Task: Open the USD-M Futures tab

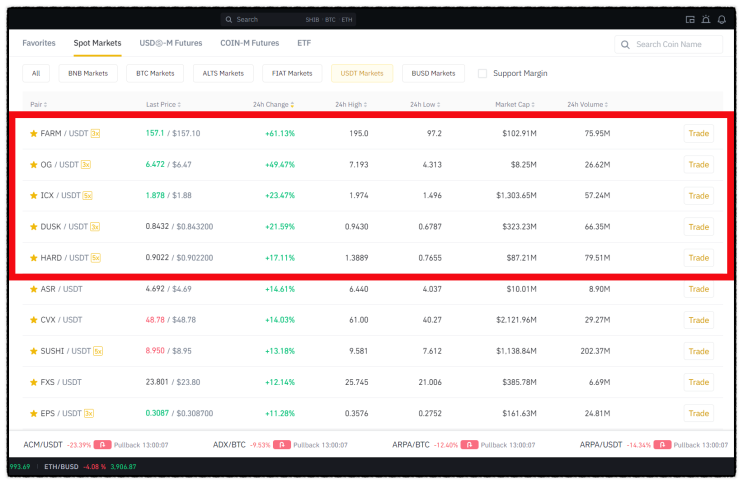Action: tap(171, 43)
